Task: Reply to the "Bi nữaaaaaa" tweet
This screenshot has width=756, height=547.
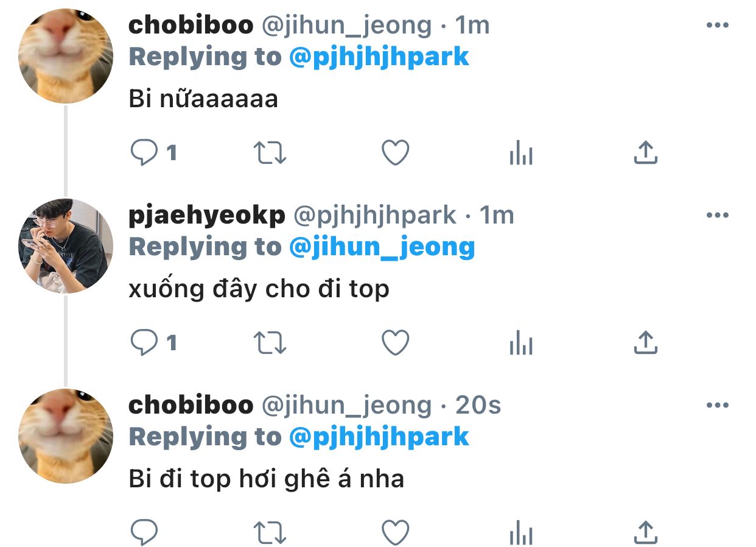Action: [144, 153]
